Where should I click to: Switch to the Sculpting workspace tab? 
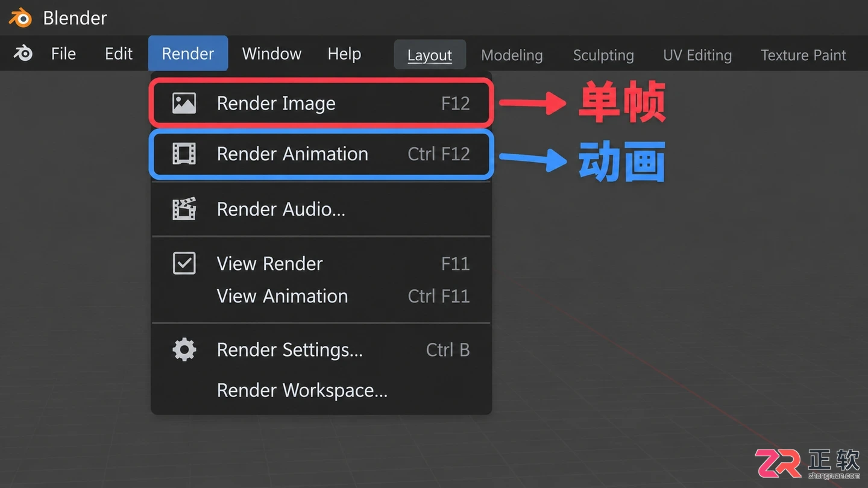pos(603,55)
